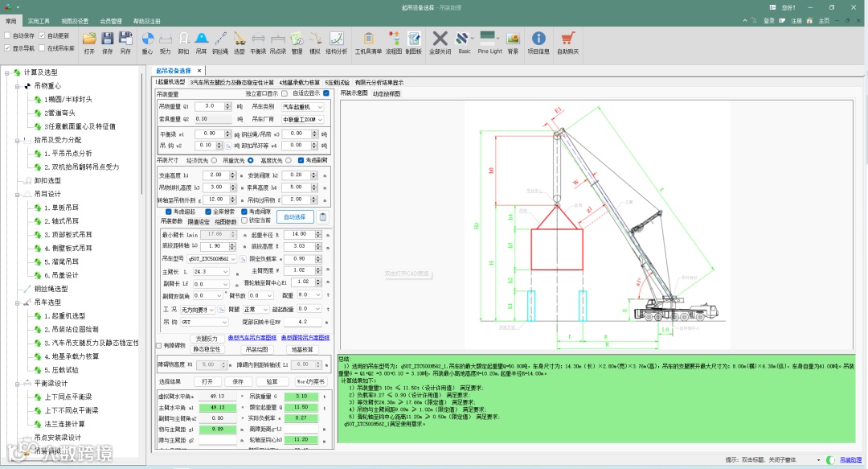Select the 经济优先 radio button

pyautogui.click(x=215, y=161)
